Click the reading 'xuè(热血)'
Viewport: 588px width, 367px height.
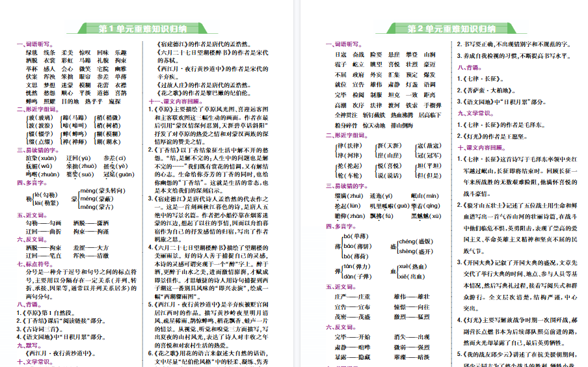point(413,267)
